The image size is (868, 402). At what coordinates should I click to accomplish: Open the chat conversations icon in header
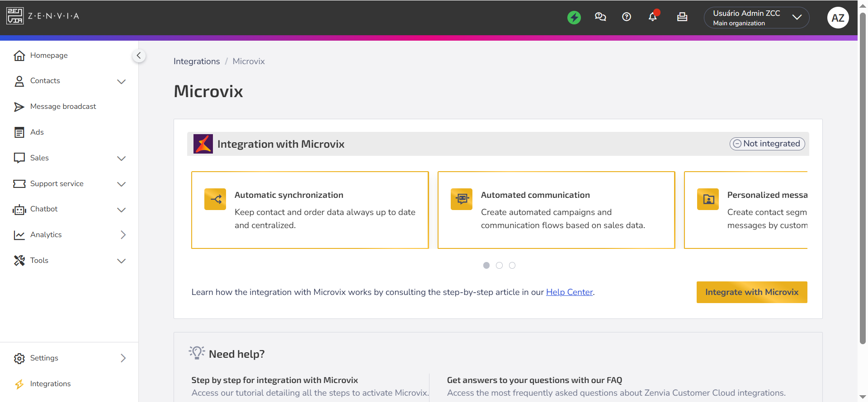point(600,17)
